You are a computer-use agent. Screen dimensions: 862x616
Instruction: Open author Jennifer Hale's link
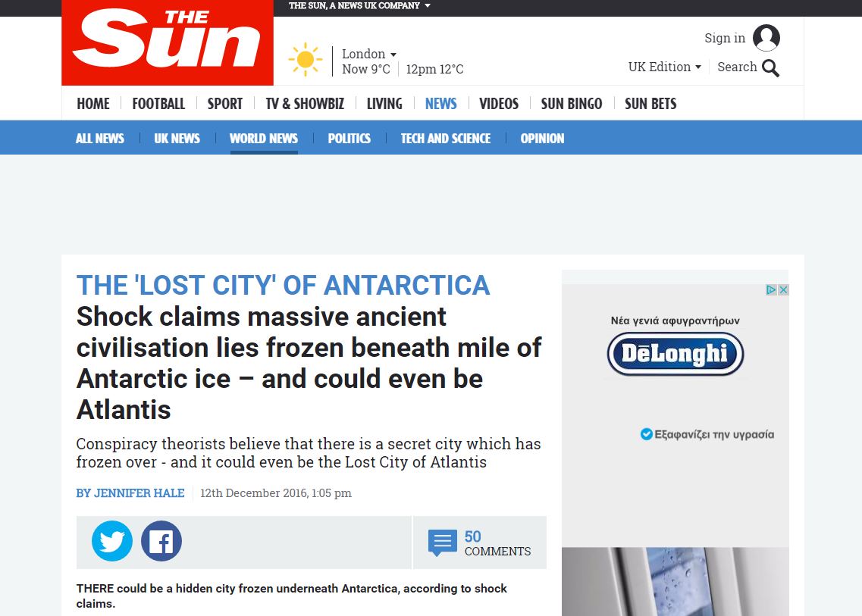(x=130, y=493)
